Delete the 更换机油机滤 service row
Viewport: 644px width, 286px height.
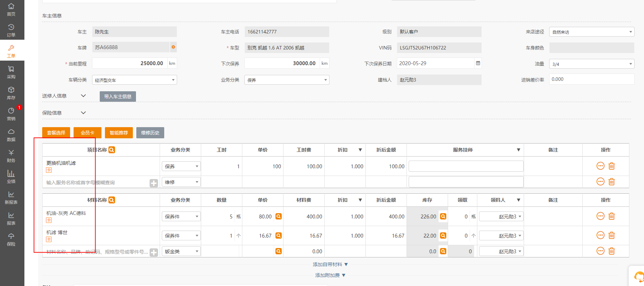612,166
